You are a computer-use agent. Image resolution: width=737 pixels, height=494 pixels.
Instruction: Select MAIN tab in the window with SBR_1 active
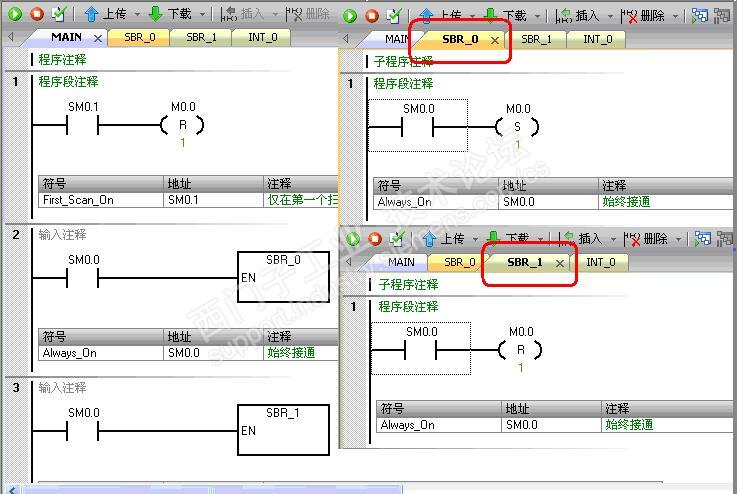[x=401, y=262]
